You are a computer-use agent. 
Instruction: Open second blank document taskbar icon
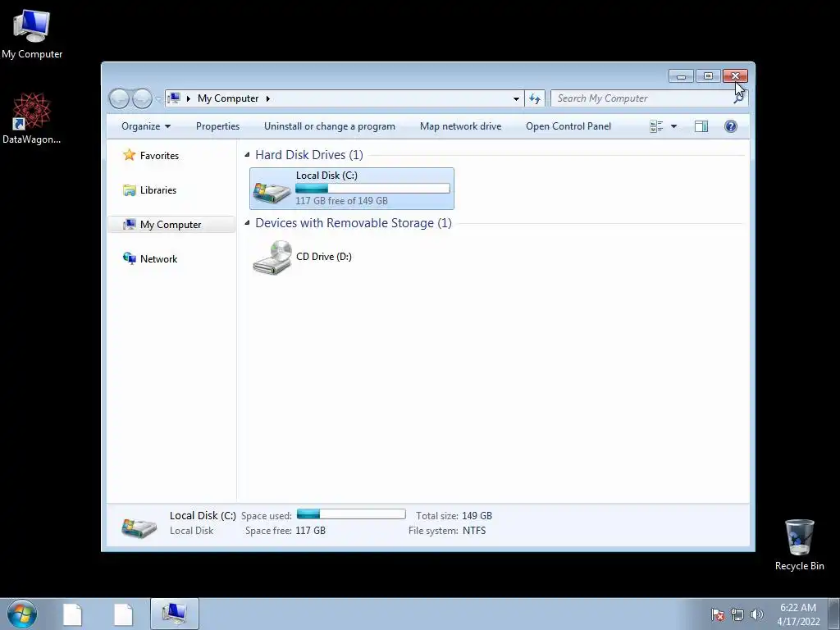123,614
